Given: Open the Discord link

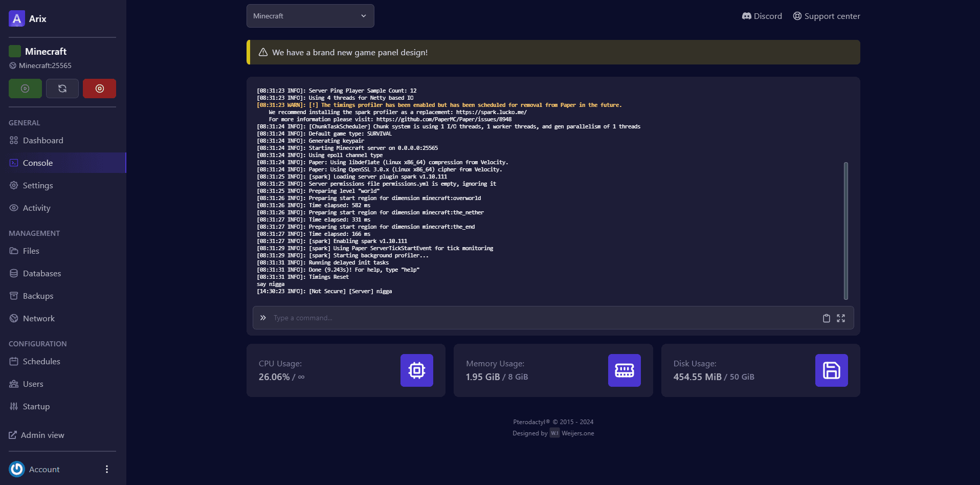Looking at the screenshot, I should [762, 16].
